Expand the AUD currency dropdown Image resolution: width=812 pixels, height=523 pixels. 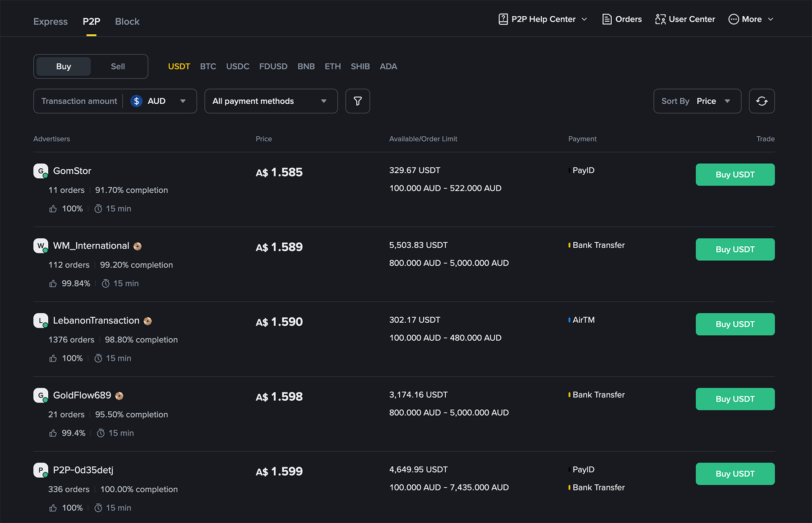tap(183, 101)
